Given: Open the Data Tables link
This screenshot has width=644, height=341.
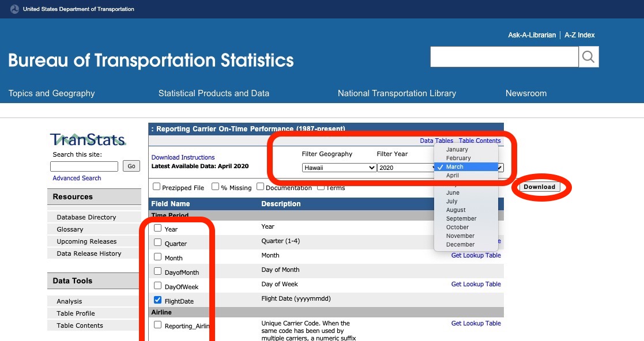Looking at the screenshot, I should (436, 141).
